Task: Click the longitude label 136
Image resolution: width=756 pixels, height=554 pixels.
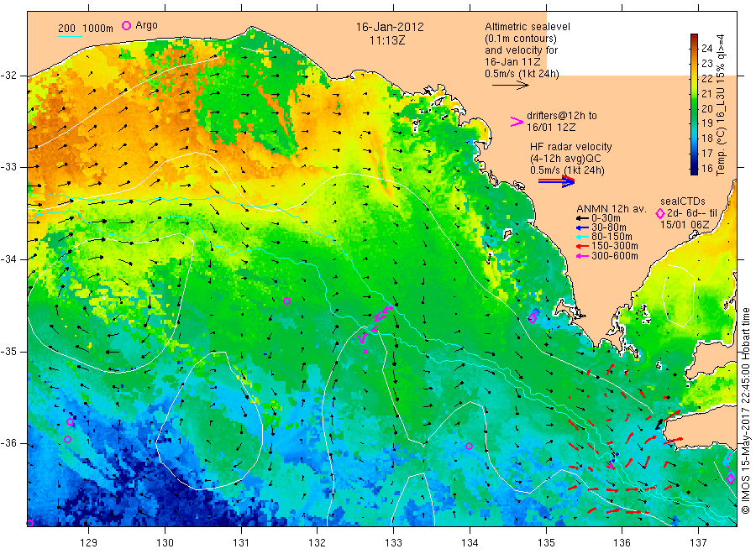Action: tap(622, 543)
